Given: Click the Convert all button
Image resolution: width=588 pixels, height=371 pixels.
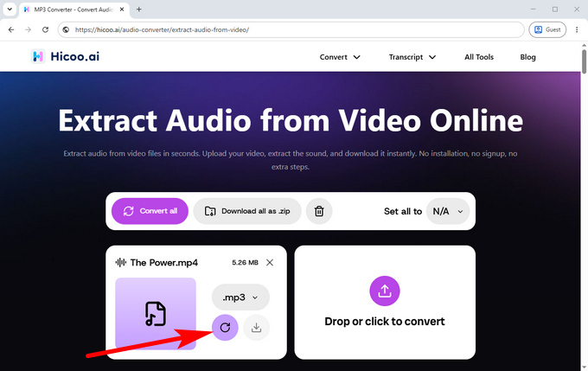Looking at the screenshot, I should (x=150, y=211).
